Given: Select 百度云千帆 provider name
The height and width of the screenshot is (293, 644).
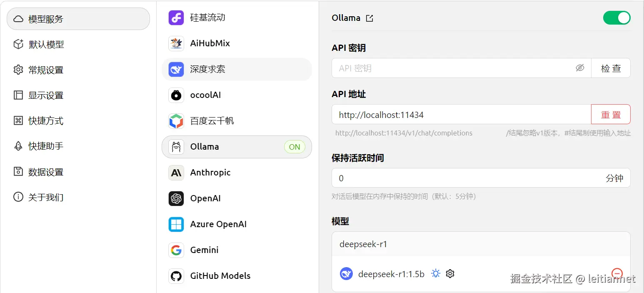Looking at the screenshot, I should coord(212,121).
